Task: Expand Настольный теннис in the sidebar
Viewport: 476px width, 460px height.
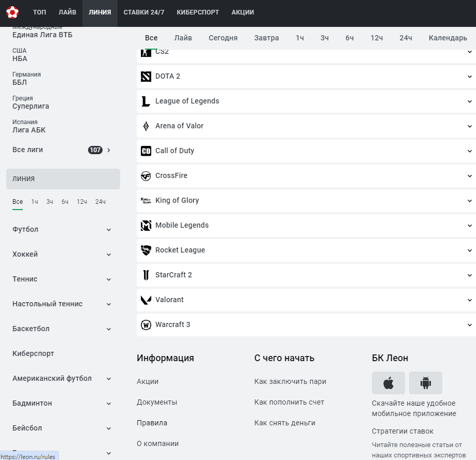Action: 109,304
